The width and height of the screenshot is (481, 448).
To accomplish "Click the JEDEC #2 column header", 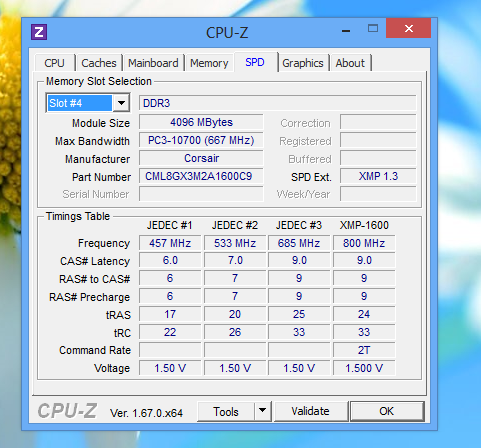I will pyautogui.click(x=235, y=225).
